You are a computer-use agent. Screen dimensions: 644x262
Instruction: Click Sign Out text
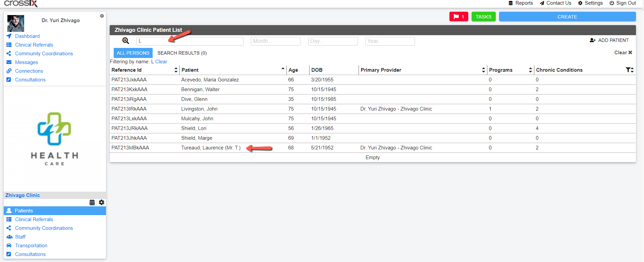point(626,3)
